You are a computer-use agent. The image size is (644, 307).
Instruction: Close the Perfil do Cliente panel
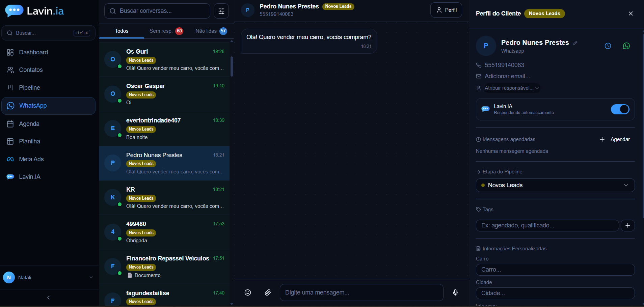631,13
